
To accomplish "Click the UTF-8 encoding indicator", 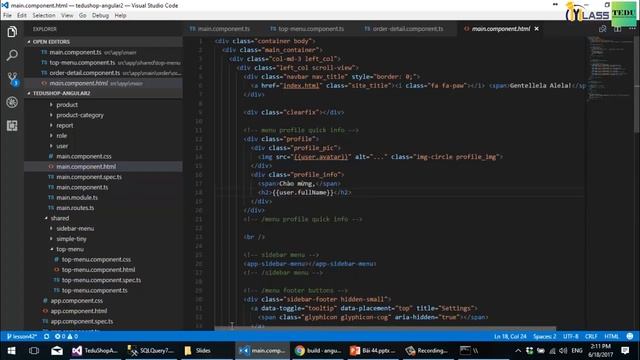I will 571,336.
